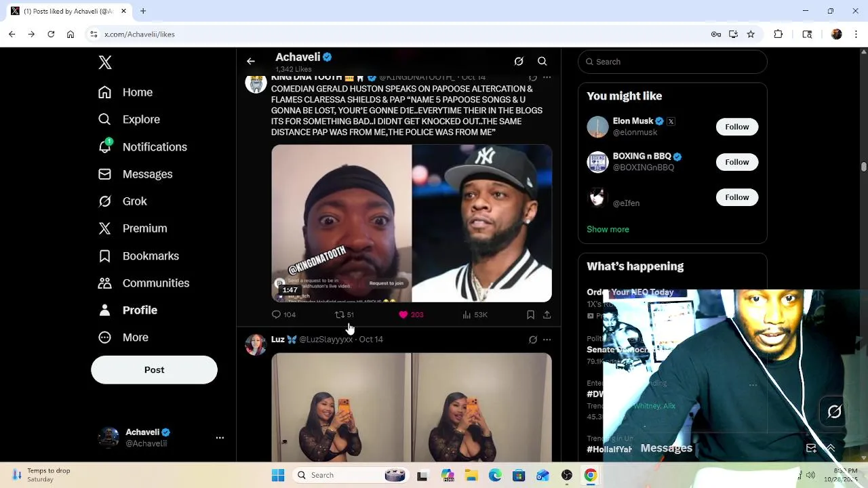
Task: Click the Grok explain icon on Luz's tweet
Action: point(532,340)
